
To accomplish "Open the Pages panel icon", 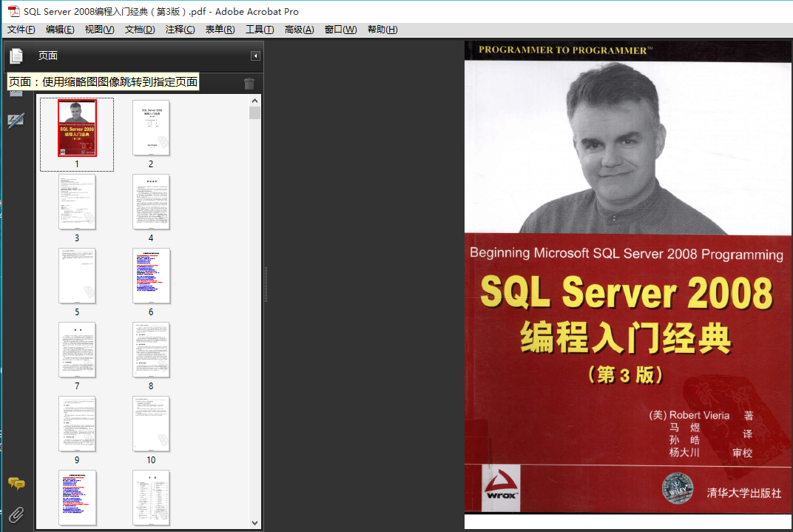I will [x=16, y=55].
